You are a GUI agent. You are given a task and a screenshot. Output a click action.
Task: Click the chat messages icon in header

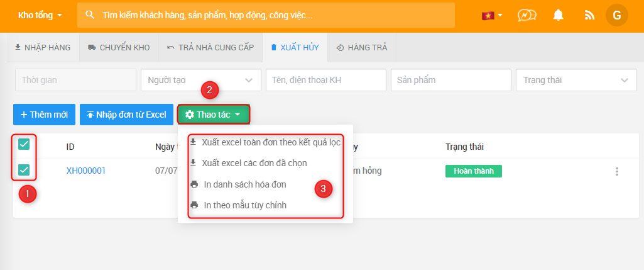coord(527,15)
